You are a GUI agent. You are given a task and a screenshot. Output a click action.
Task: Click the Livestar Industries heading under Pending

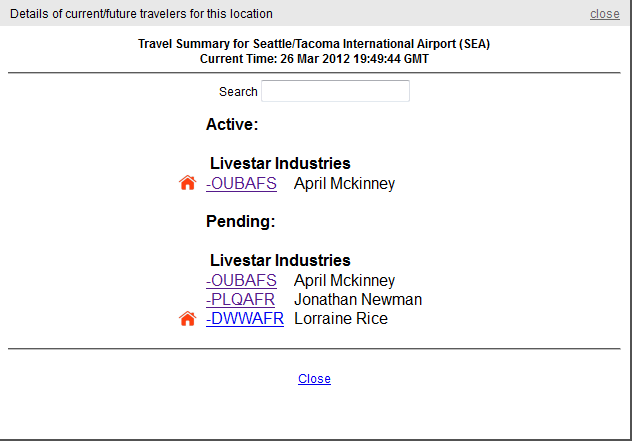click(x=280, y=260)
